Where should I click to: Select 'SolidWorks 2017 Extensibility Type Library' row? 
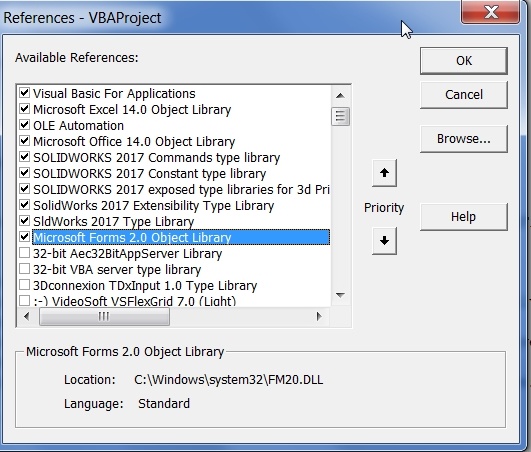coord(153,206)
